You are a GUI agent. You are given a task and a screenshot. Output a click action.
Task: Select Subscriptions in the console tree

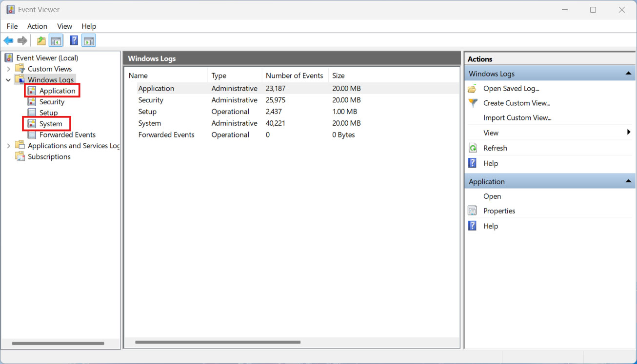pyautogui.click(x=49, y=156)
